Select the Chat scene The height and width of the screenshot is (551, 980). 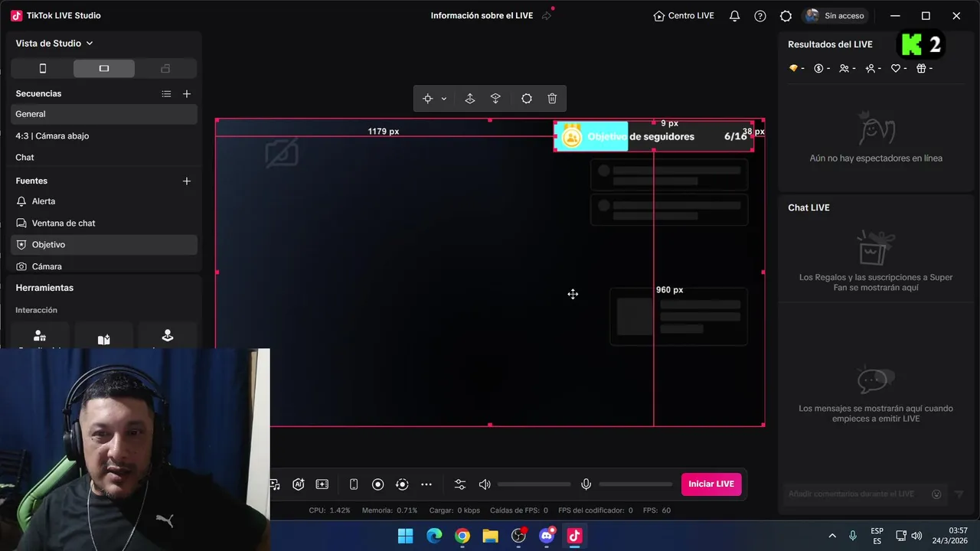(x=104, y=157)
